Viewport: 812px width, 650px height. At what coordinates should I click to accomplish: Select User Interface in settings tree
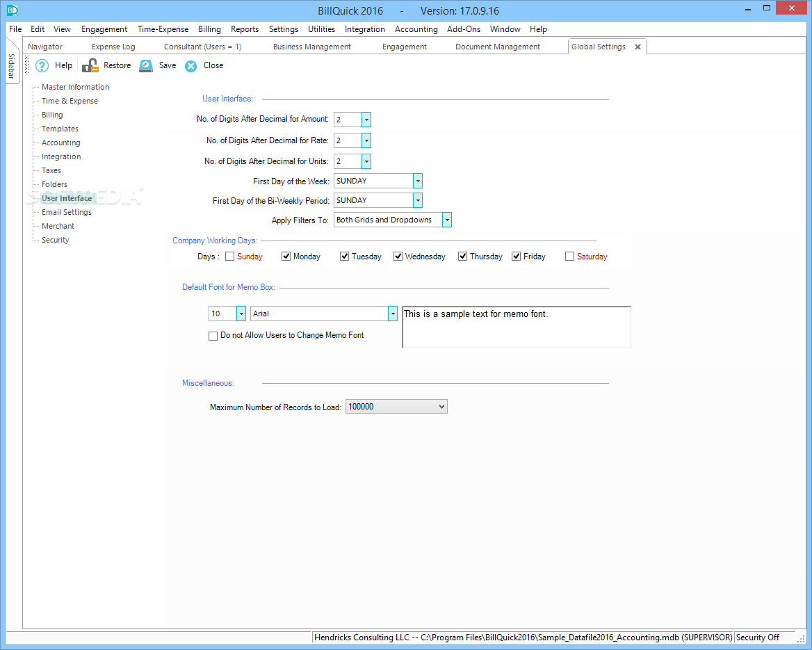67,198
